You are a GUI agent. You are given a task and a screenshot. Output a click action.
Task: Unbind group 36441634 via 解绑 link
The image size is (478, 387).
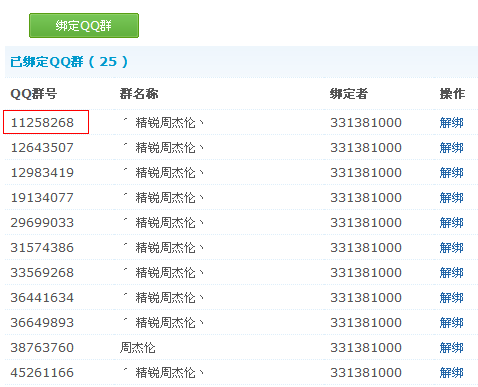coord(451,298)
